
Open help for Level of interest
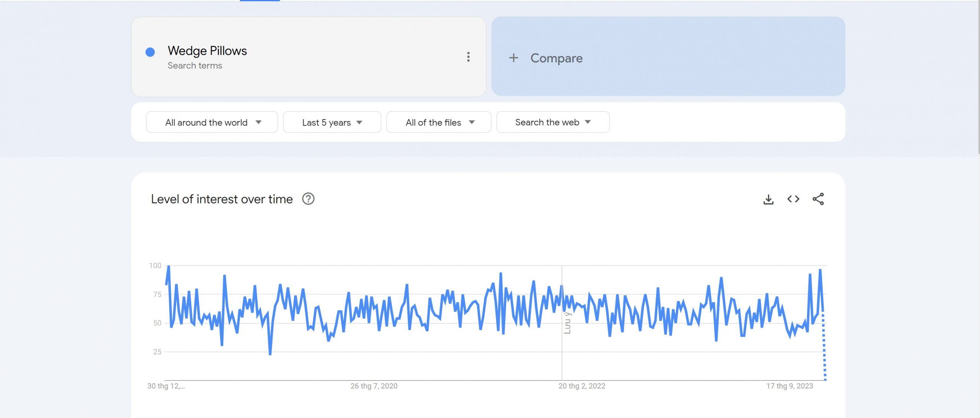tap(308, 199)
